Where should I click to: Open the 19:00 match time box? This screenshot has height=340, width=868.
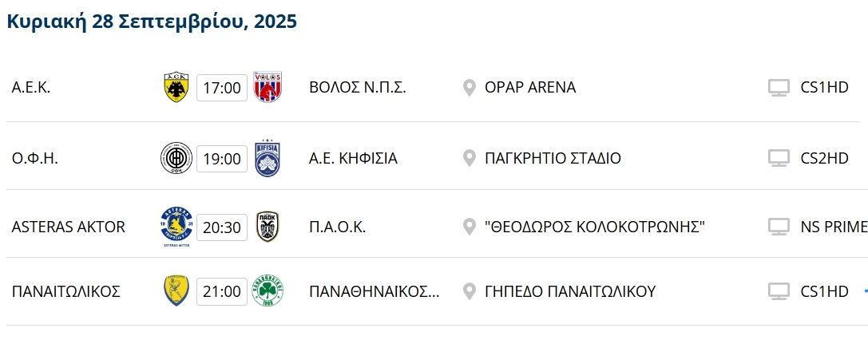pyautogui.click(x=222, y=158)
